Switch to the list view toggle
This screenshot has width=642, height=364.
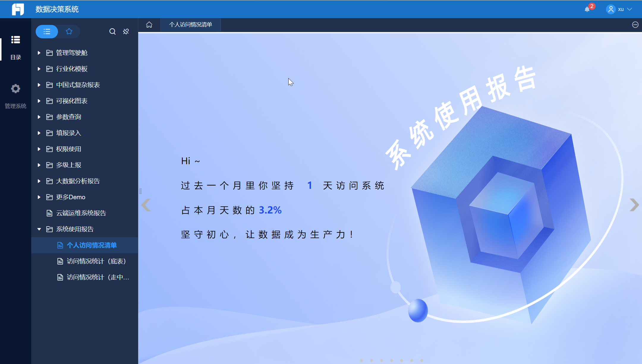(x=47, y=31)
